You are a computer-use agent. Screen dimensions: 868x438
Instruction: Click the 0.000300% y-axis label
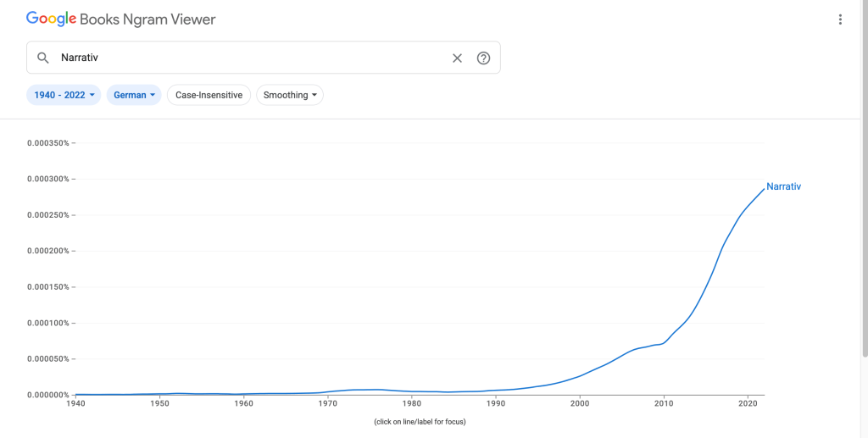47,179
